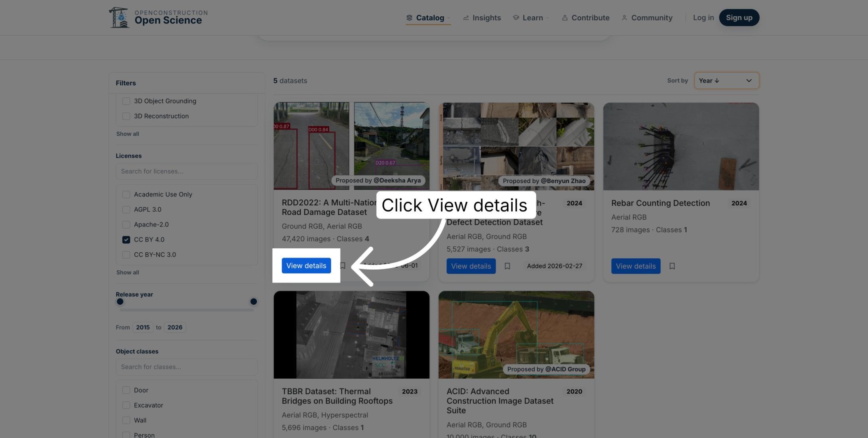Expand task list with upper Show all

coord(128,134)
